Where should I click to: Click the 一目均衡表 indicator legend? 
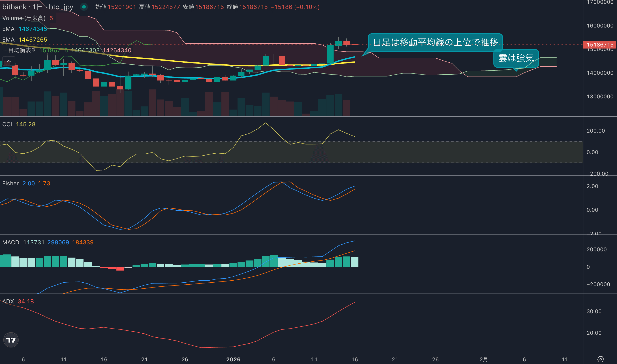19,50
